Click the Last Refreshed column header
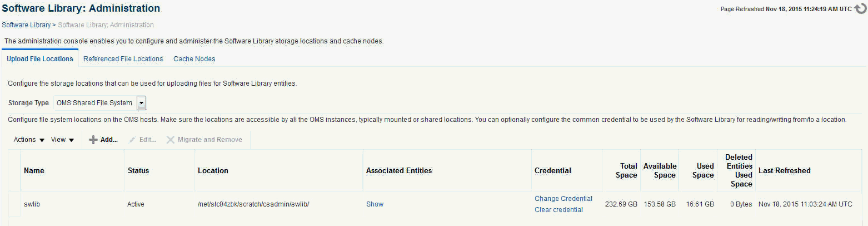 (x=784, y=171)
